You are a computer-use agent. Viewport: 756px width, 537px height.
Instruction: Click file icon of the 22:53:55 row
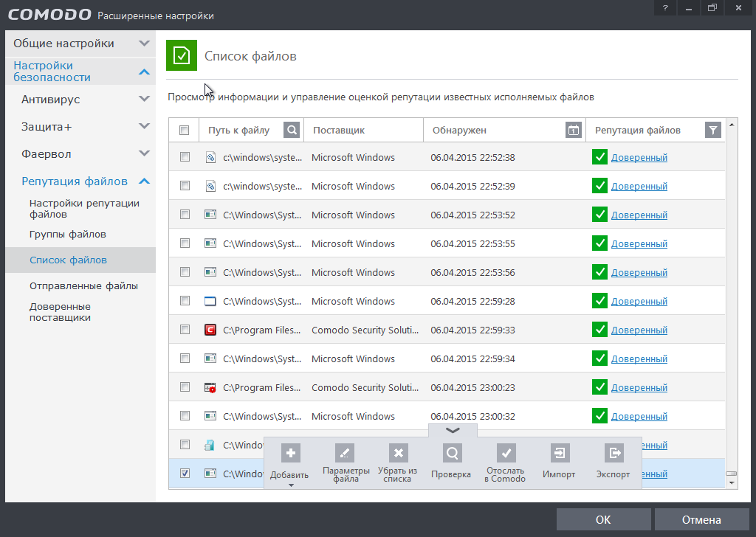coord(210,243)
